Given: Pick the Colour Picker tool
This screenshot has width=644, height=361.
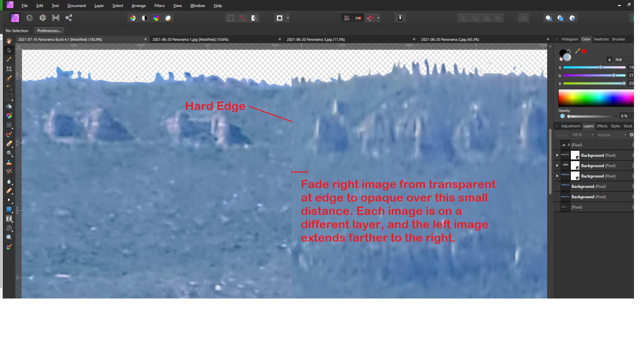Looking at the screenshot, I should click(9, 59).
